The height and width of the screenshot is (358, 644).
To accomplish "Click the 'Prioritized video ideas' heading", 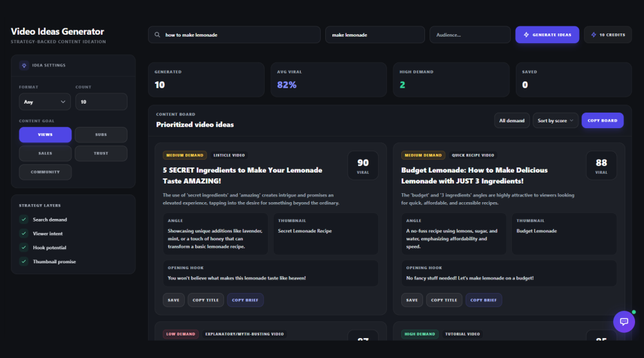I will [194, 125].
